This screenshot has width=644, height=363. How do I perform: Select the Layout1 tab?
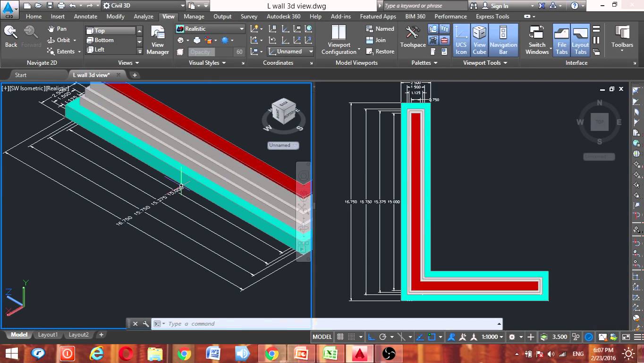pos(48,335)
